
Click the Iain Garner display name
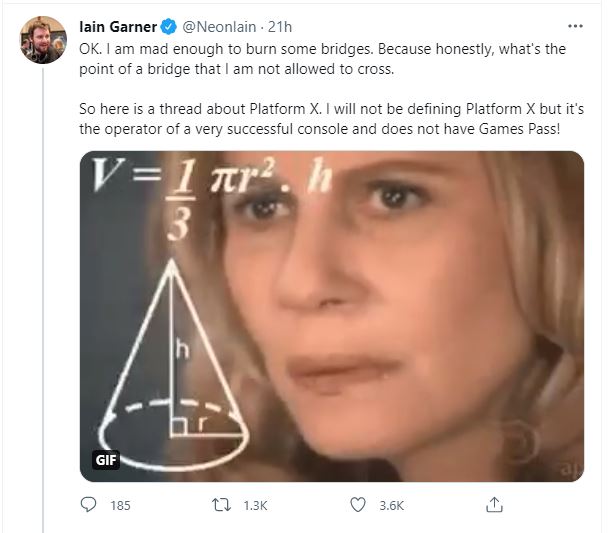click(x=118, y=26)
